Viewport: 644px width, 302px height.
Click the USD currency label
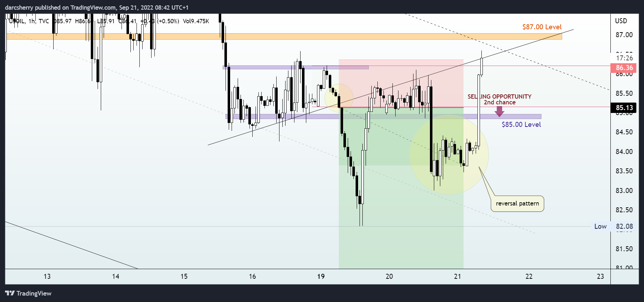coord(621,21)
